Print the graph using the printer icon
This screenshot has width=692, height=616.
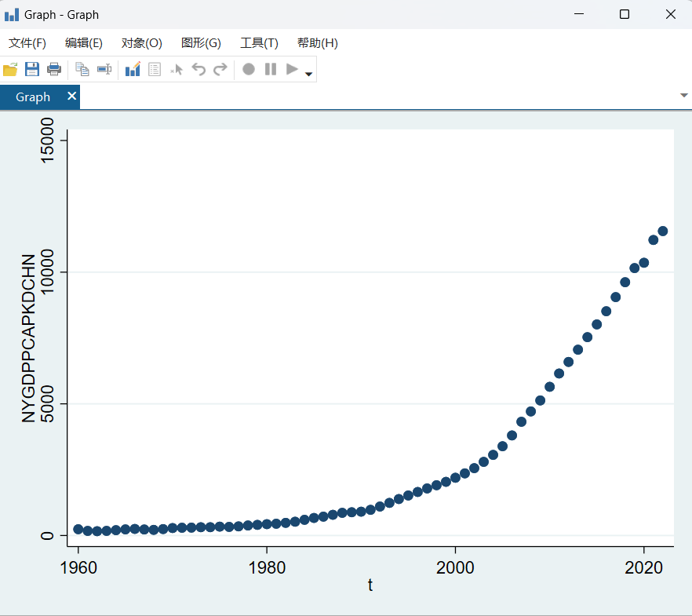(x=54, y=69)
